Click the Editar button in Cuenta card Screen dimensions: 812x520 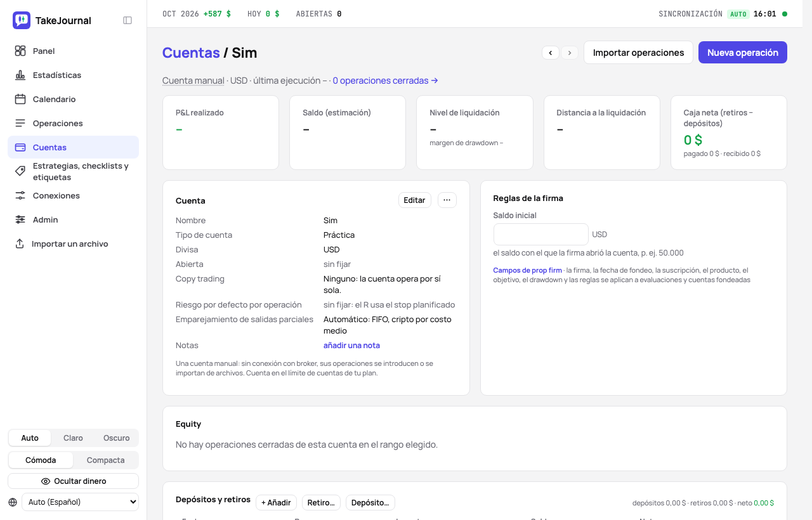click(x=414, y=200)
